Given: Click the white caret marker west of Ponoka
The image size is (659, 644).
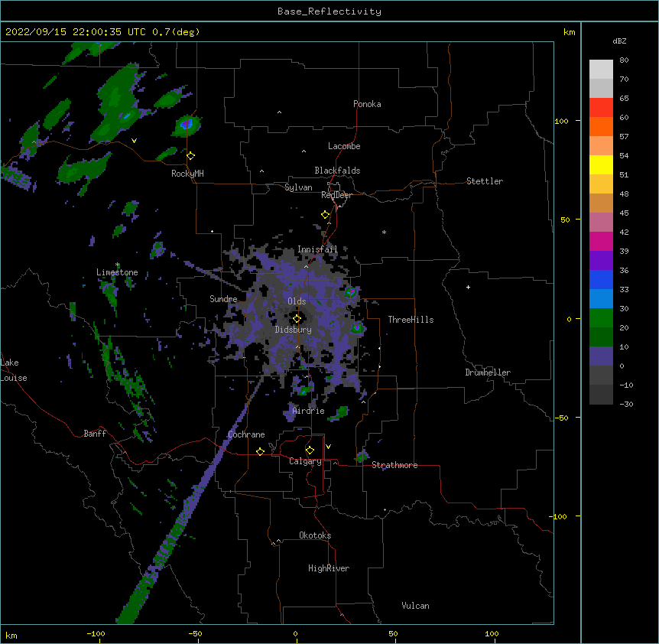Looking at the screenshot, I should click(280, 112).
